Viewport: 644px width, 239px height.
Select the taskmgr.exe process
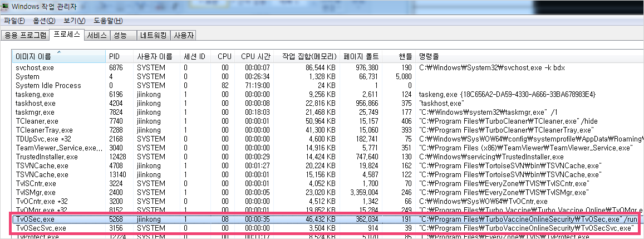tap(327, 113)
